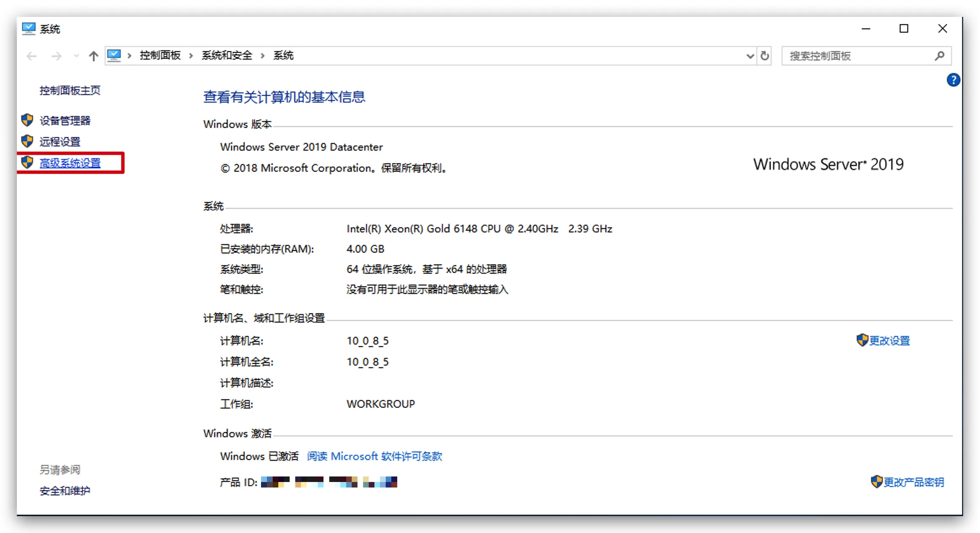980x533 pixels.
Task: Click the heading 查看有关计算机的基本信息
Action: click(x=284, y=97)
